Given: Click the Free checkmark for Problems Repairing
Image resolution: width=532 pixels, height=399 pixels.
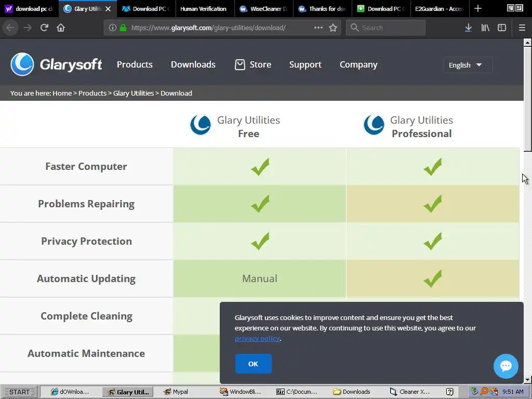Looking at the screenshot, I should (260, 204).
